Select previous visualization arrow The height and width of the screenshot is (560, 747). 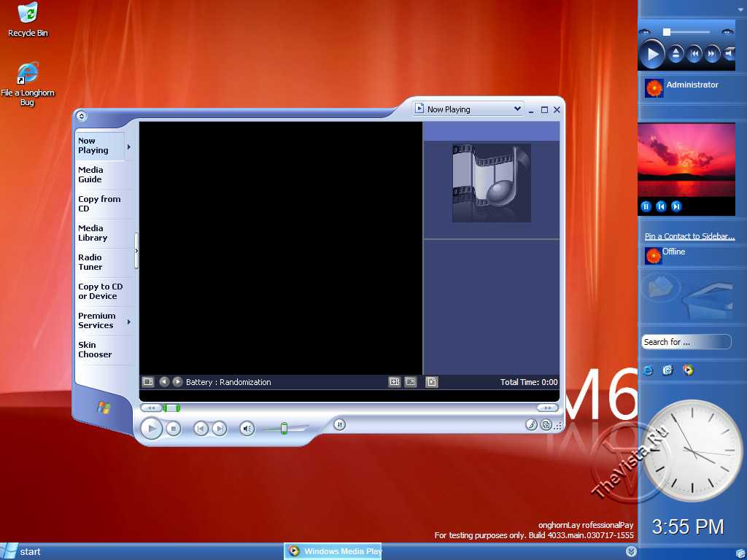pyautogui.click(x=164, y=382)
